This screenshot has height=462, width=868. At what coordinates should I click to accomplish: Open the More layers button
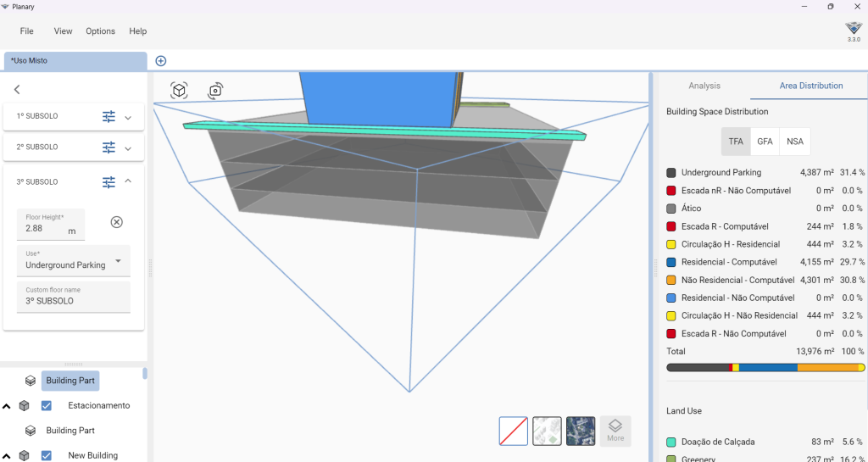[x=615, y=431]
